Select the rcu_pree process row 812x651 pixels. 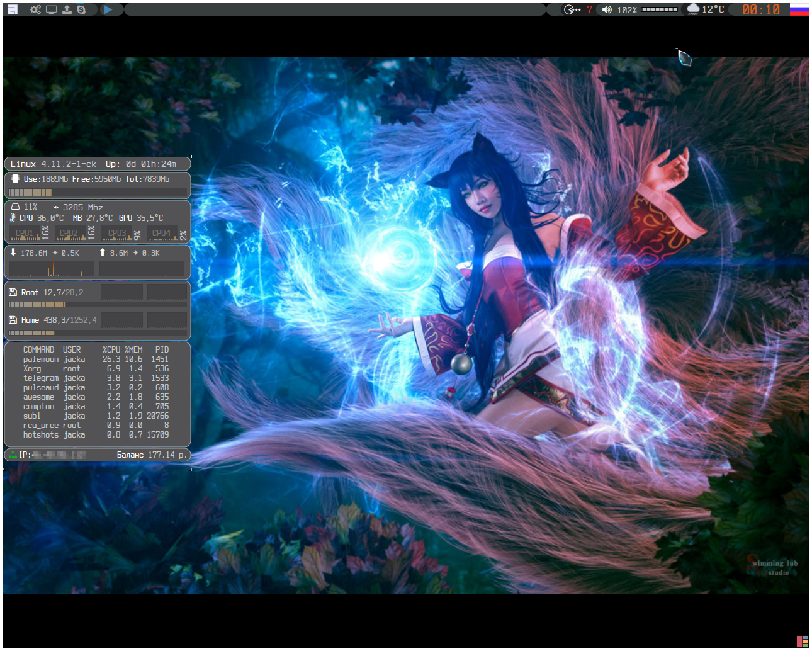[96, 426]
